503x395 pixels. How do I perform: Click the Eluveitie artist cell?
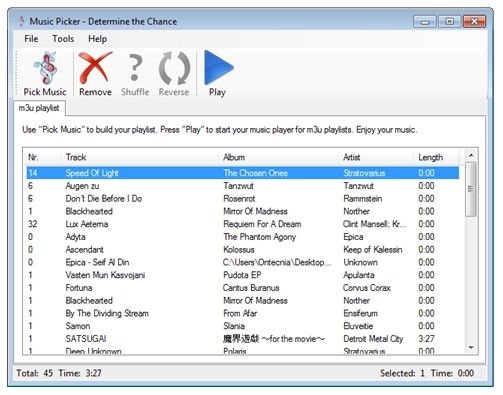pos(358,326)
